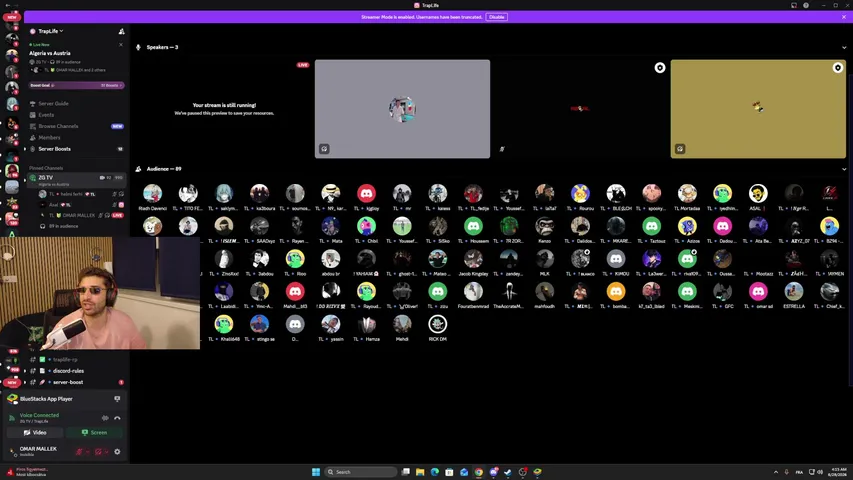Open the Events section
Screen dimensions: 853x480
(46, 115)
